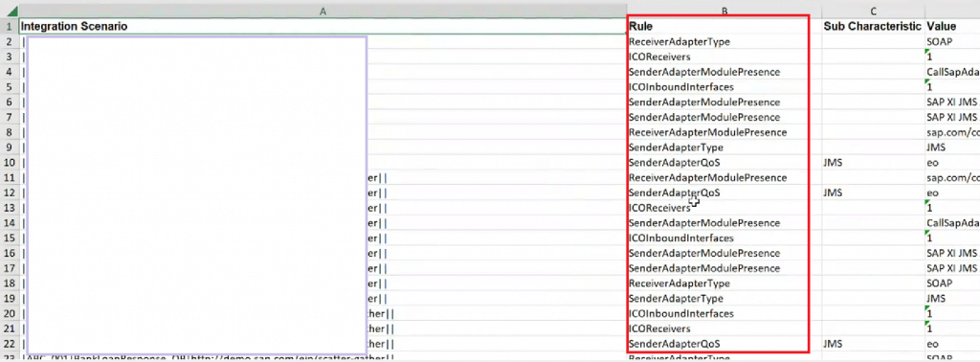Click value 'SOAP' in row 2
980x362 pixels.
939,42
